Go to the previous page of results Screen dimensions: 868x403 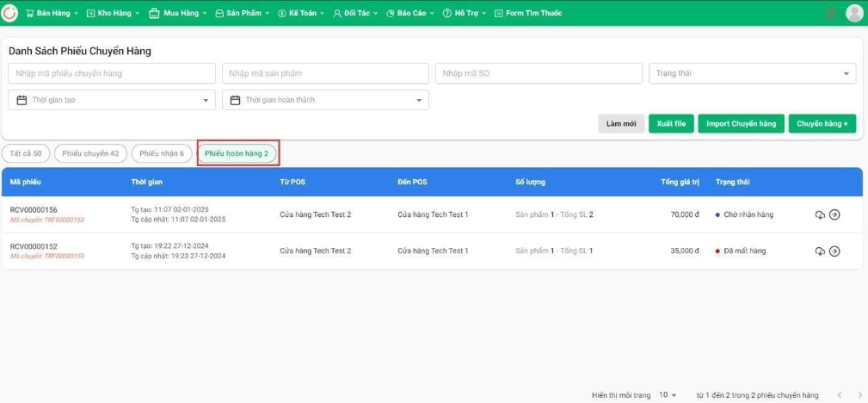click(x=838, y=394)
